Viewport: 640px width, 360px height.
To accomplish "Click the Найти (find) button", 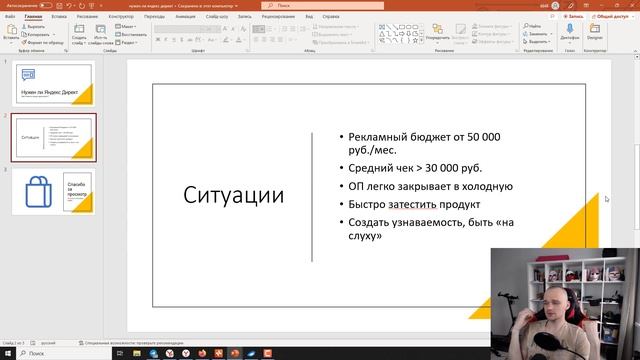I will coord(532,26).
